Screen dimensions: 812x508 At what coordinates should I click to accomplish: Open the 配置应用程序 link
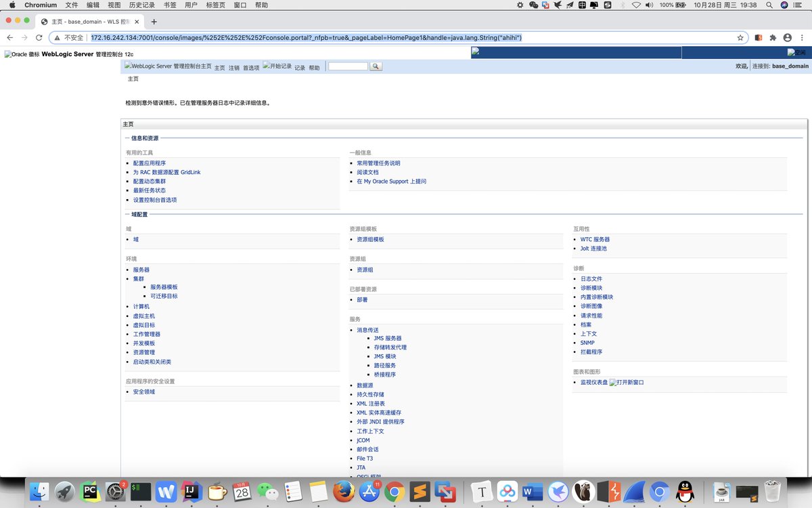pos(150,163)
